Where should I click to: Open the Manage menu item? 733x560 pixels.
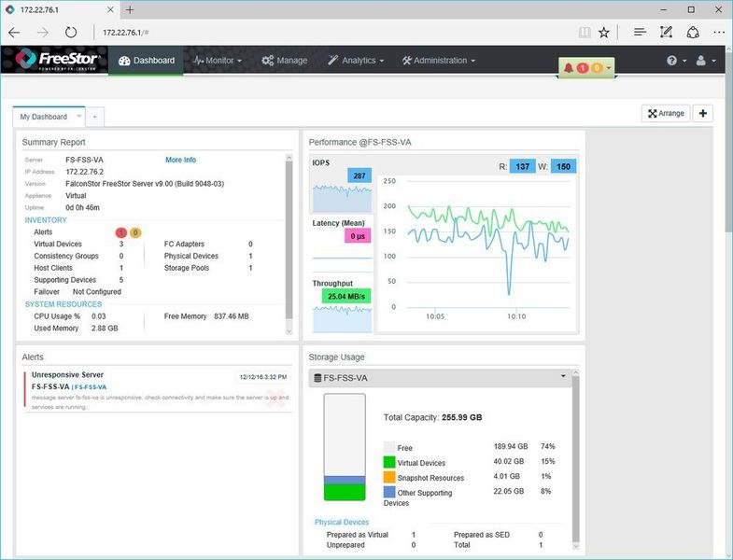click(x=284, y=61)
